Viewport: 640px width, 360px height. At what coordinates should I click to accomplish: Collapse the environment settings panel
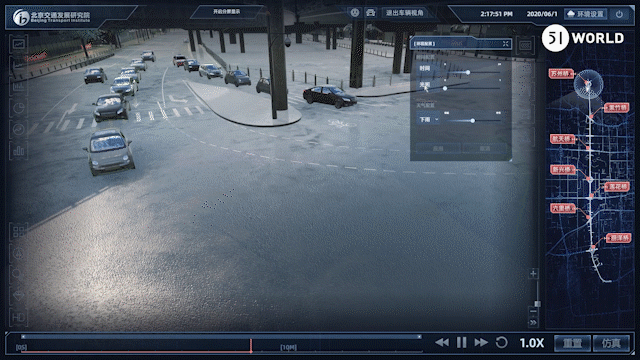pyautogui.click(x=506, y=44)
